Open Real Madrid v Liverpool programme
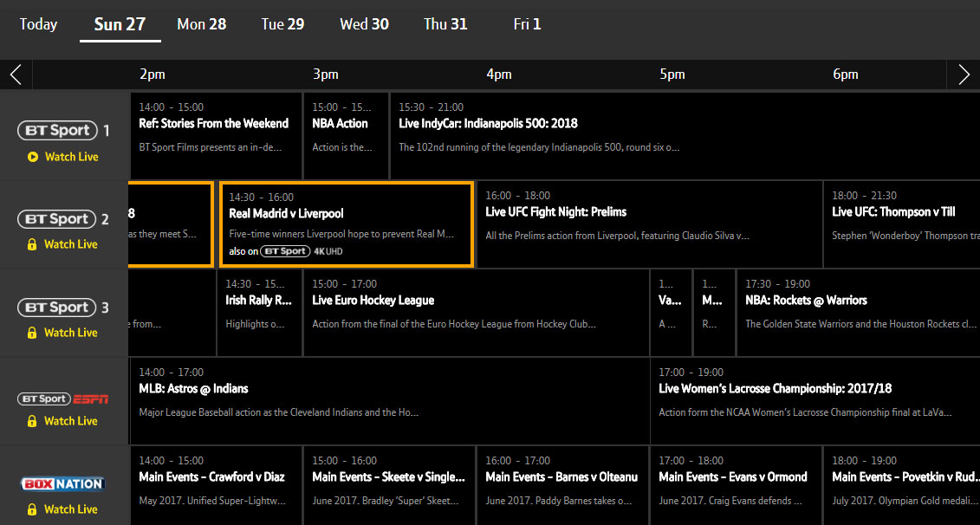Image resolution: width=980 pixels, height=525 pixels. point(346,224)
